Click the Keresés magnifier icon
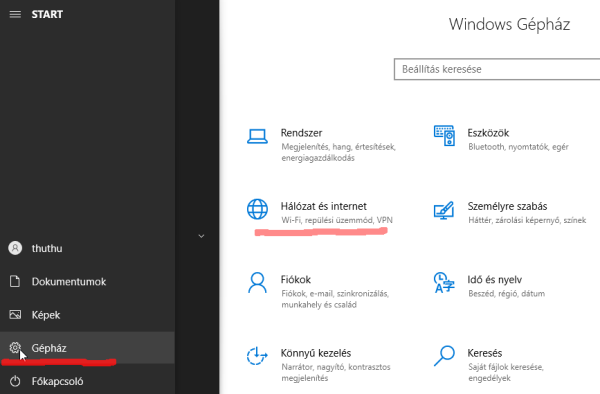The width and height of the screenshot is (600, 394). 444,356
